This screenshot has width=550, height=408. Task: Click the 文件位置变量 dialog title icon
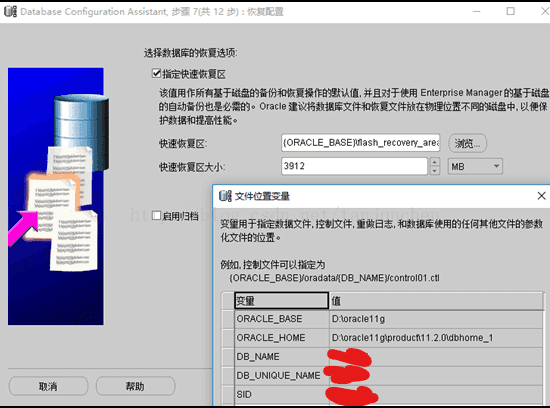pos(225,196)
